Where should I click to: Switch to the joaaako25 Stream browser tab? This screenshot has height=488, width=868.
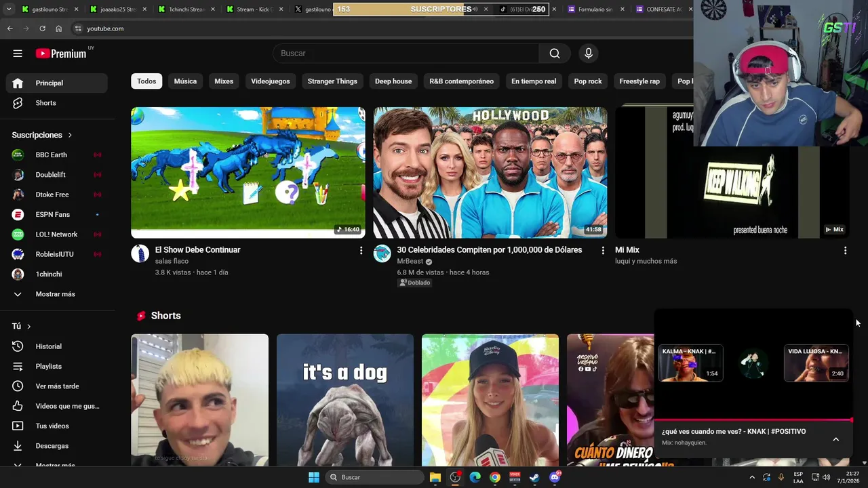pyautogui.click(x=117, y=9)
